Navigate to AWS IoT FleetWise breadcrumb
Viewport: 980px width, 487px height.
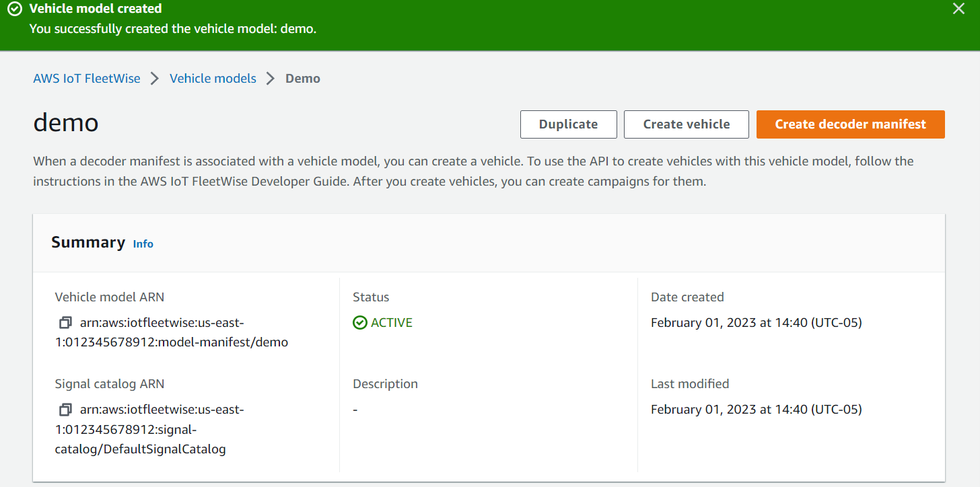pyautogui.click(x=86, y=78)
